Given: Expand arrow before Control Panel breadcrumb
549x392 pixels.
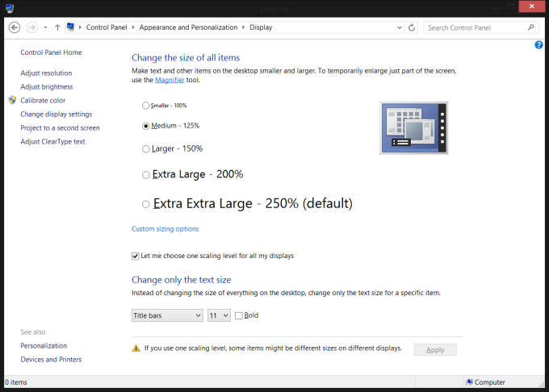Looking at the screenshot, I should coord(80,27).
